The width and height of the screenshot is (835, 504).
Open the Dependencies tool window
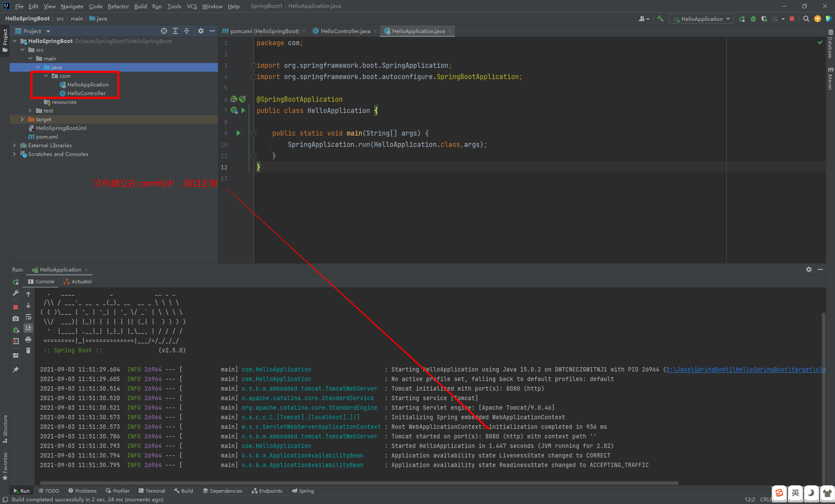pos(222,491)
